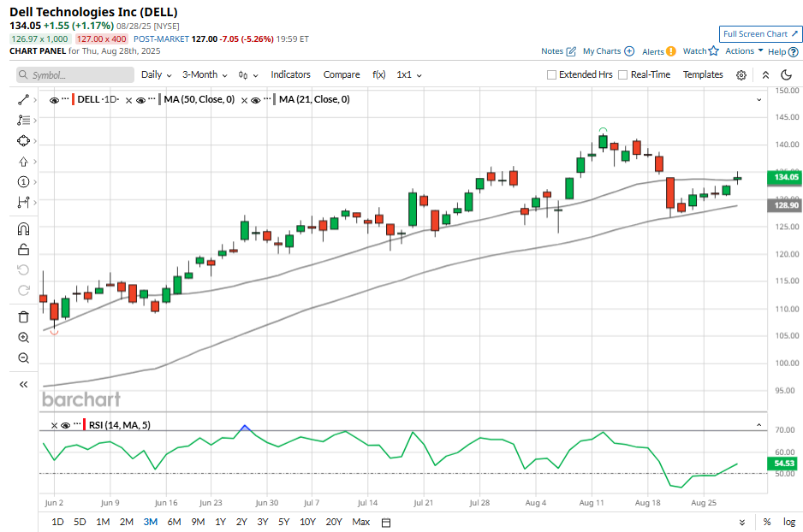Open DELL series options ellipsis
803x532 pixels.
(x=65, y=99)
